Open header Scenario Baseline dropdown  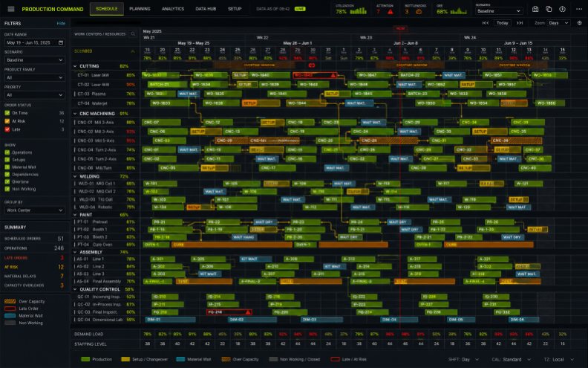pyautogui.click(x=499, y=11)
